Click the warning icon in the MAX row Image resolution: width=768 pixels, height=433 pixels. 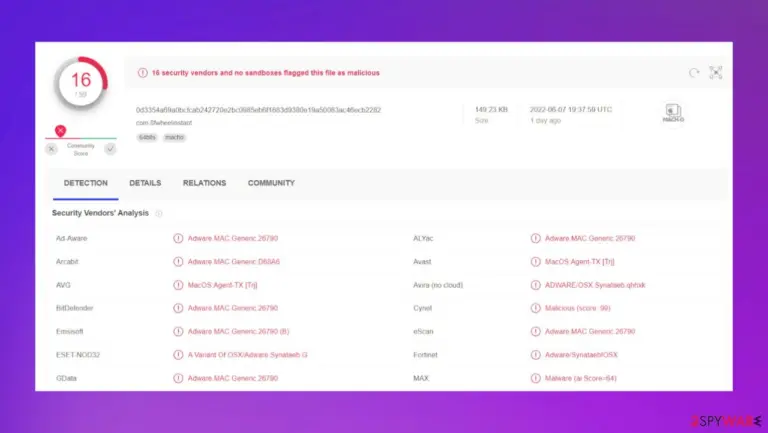[535, 378]
